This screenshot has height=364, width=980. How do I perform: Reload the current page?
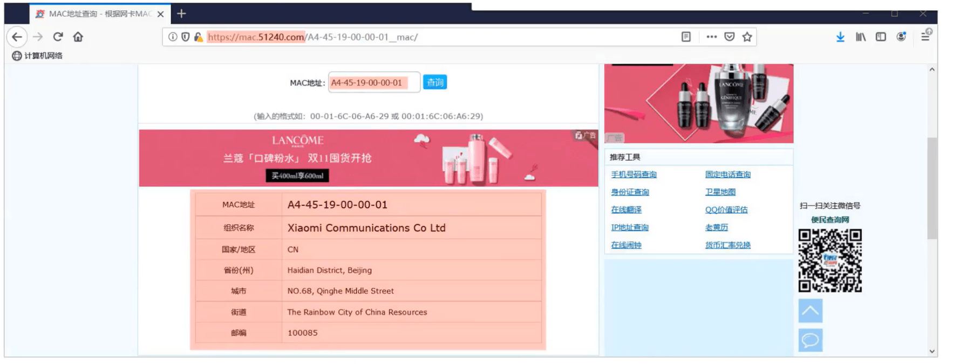pos(58,37)
